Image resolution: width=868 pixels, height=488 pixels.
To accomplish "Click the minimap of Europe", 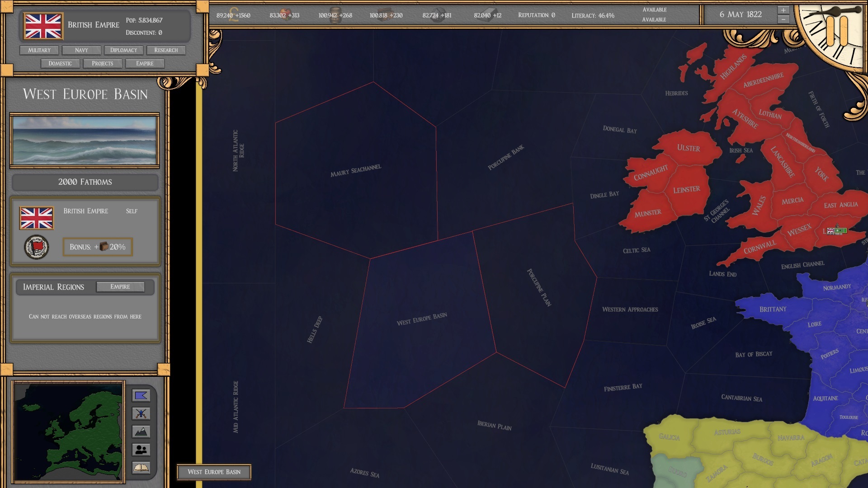I will coord(68,432).
